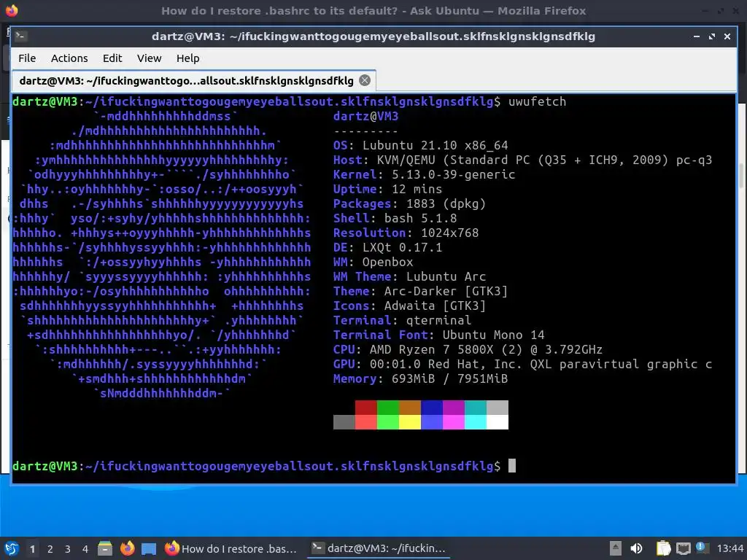Image resolution: width=747 pixels, height=560 pixels.
Task: Open the Lubuntu start menu
Action: tap(12, 548)
